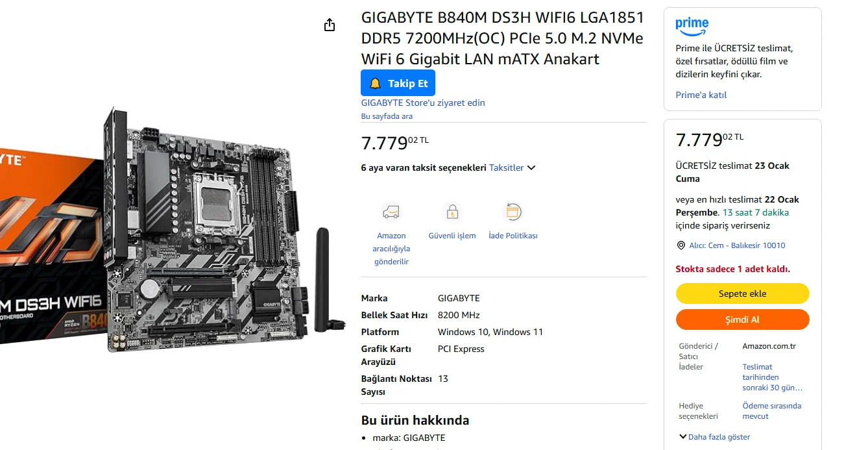Open Ödeme sırasında mevcut gift options link

point(772,411)
